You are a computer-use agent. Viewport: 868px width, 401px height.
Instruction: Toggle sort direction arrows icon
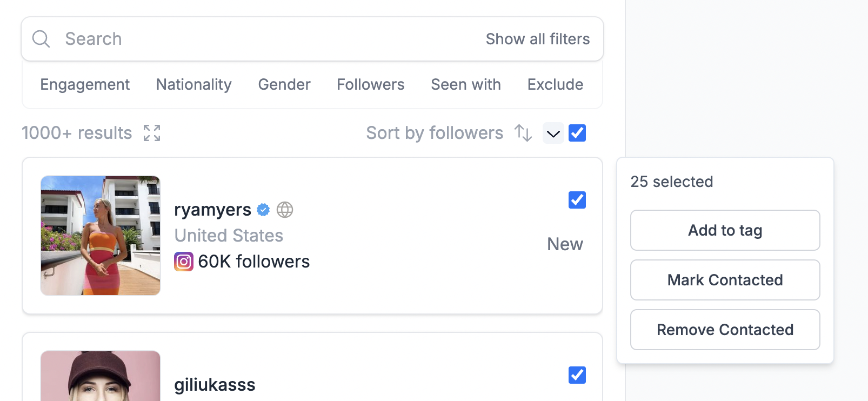523,133
